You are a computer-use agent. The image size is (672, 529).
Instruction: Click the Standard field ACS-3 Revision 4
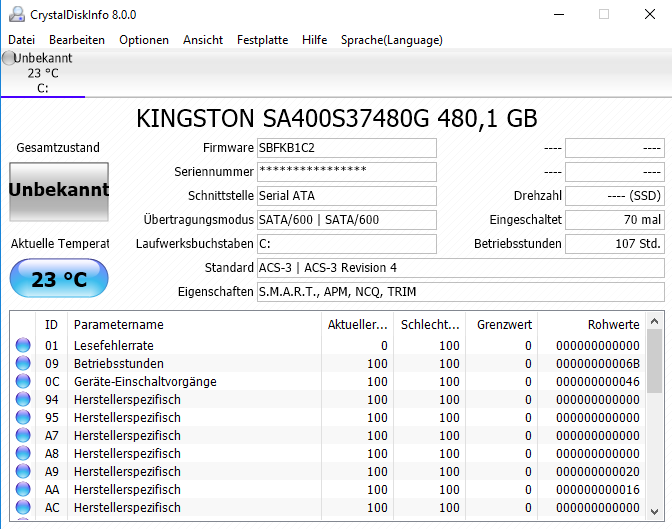[461, 268]
